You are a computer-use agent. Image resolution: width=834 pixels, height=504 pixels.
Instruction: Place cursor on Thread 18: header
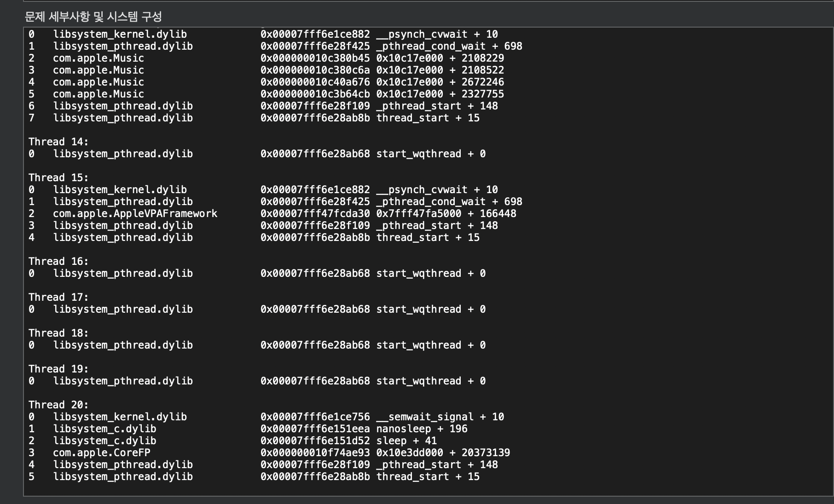(58, 333)
